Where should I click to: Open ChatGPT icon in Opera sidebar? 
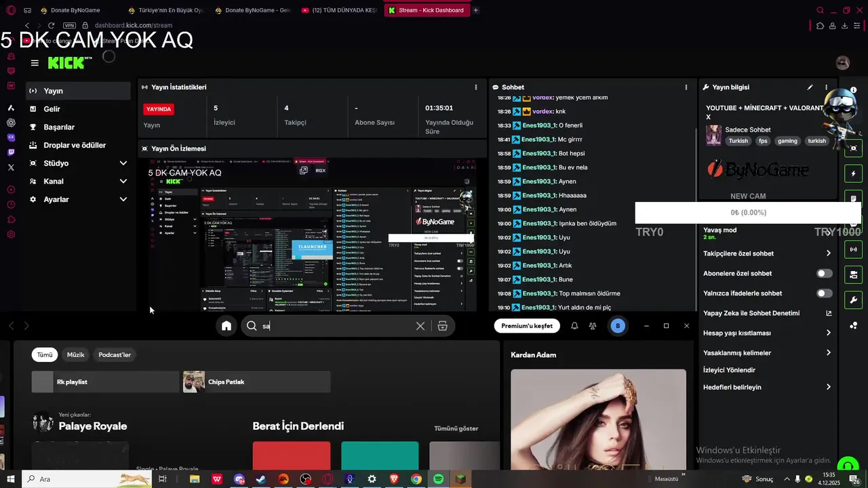[x=11, y=123]
